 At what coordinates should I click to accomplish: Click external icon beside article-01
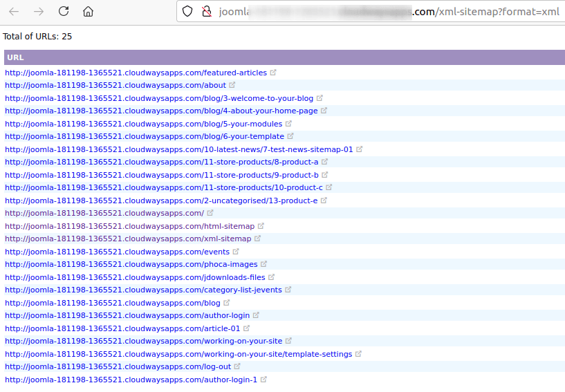(246, 328)
